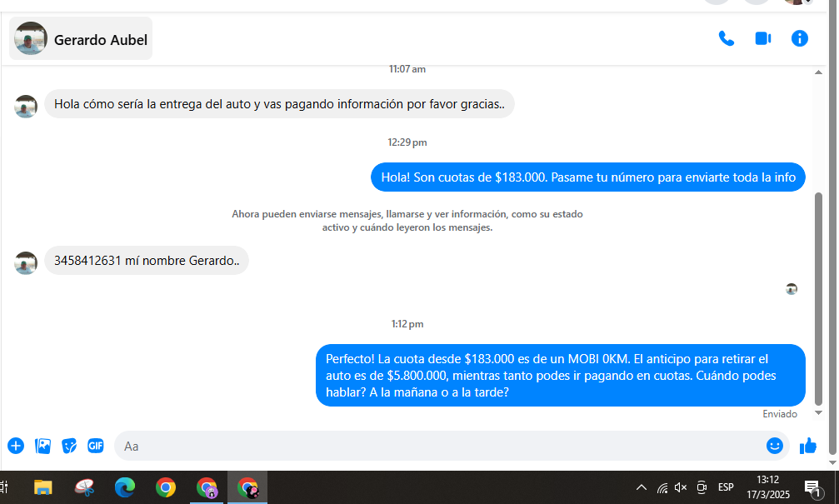Click the seen indicator avatar
839x504 pixels.
click(792, 289)
